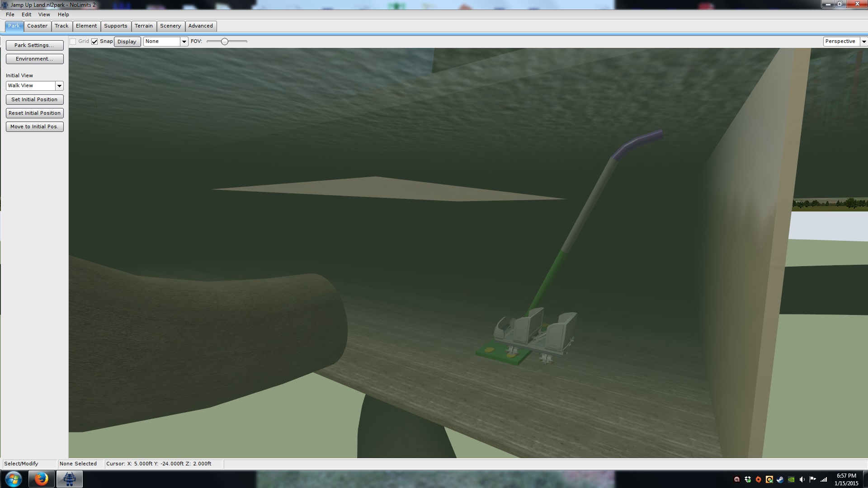Click the NoLimits 2 taskbar icon
This screenshot has height=488, width=868.
pyautogui.click(x=69, y=479)
